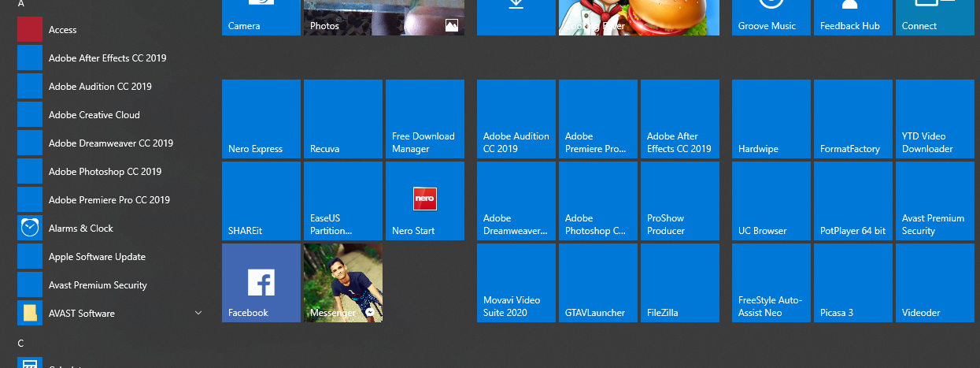Open the Access app list entry
The height and width of the screenshot is (368, 980).
(x=110, y=30)
